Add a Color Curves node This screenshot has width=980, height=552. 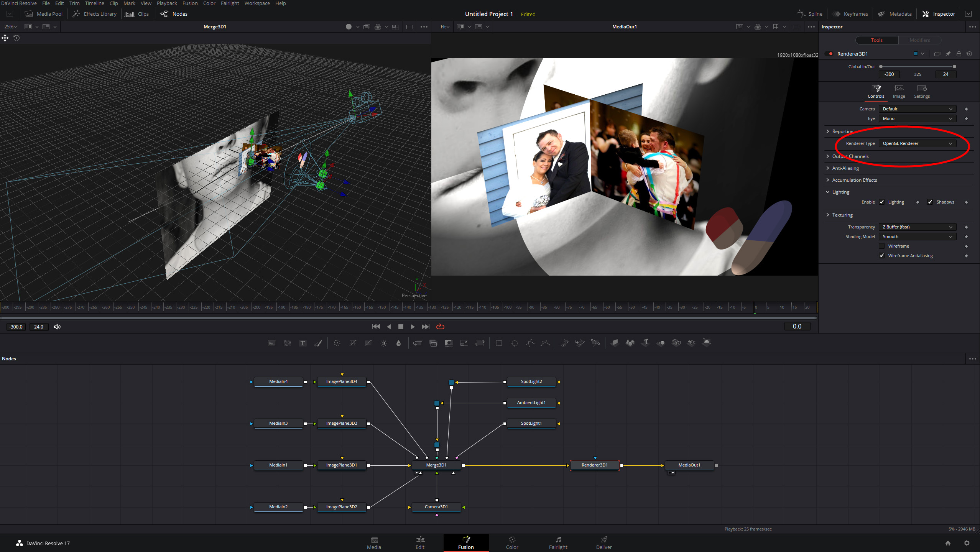(353, 343)
